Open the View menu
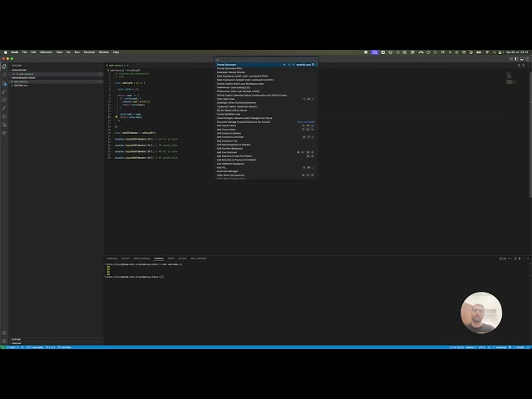532x399 pixels. coord(59,52)
